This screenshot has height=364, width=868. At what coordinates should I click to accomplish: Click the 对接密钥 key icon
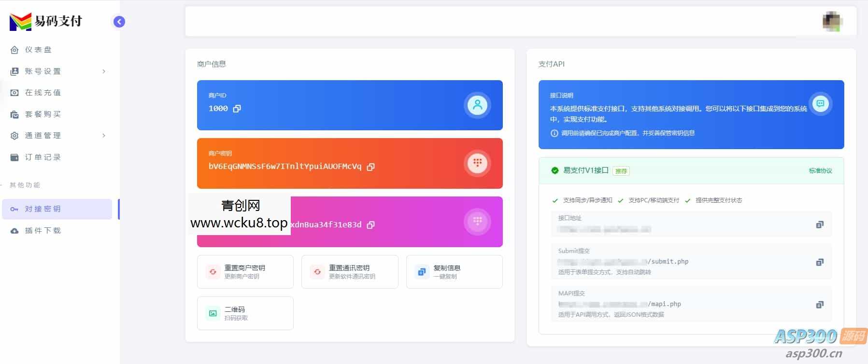coord(14,209)
